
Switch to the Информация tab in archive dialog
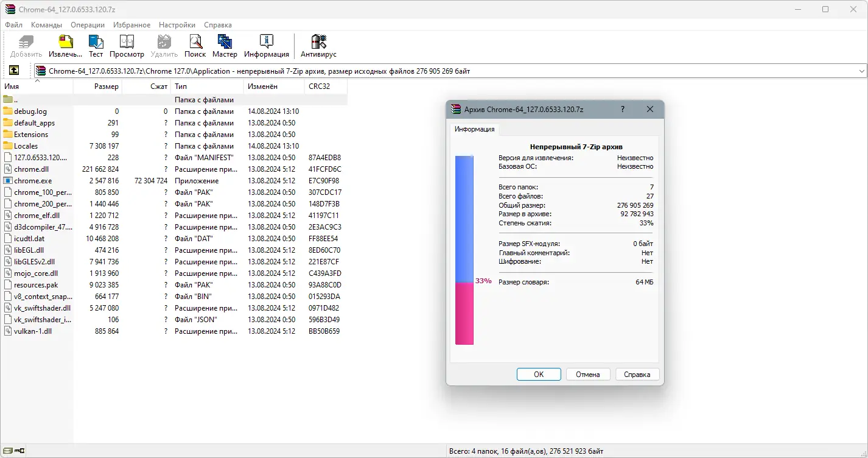pos(475,129)
